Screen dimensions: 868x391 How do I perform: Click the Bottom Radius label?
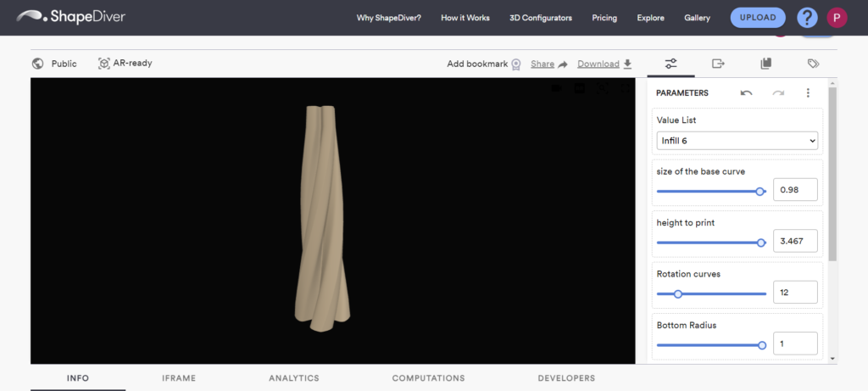click(687, 325)
